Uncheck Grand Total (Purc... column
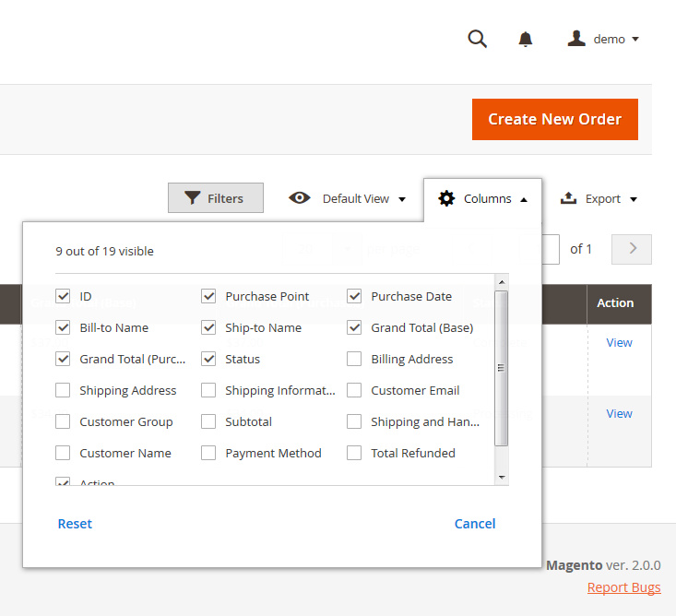676x616 pixels. pos(63,359)
